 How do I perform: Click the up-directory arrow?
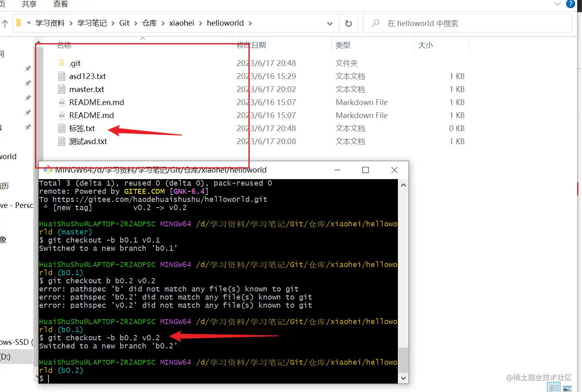point(5,24)
